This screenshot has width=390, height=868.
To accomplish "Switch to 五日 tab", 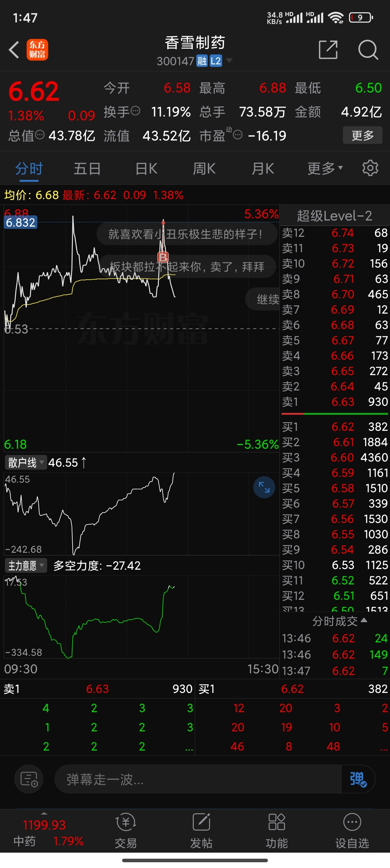I will (87, 168).
